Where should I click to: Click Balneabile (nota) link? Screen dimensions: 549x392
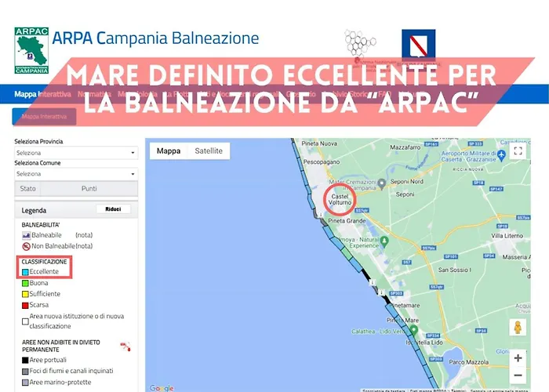click(84, 235)
